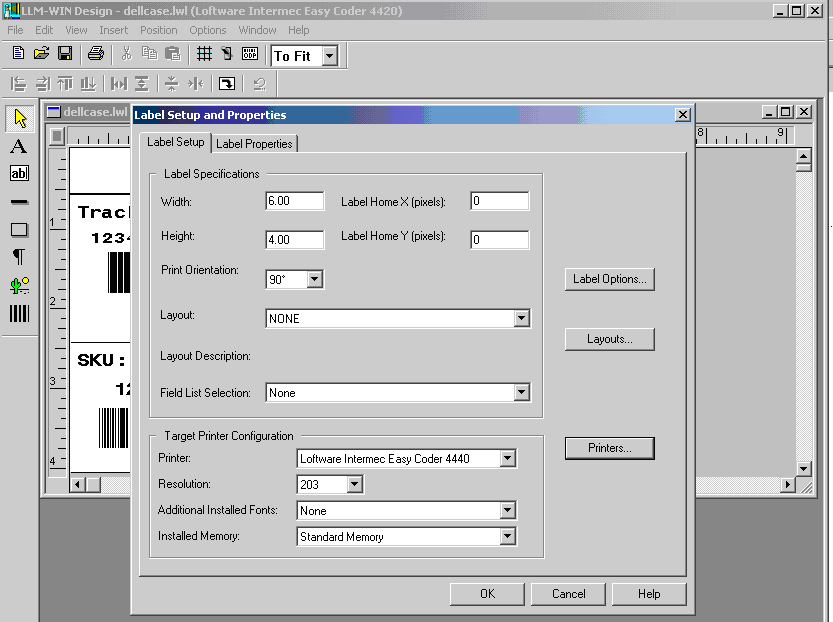Click the open folder toolbar icon
The image size is (833, 622).
click(x=42, y=54)
